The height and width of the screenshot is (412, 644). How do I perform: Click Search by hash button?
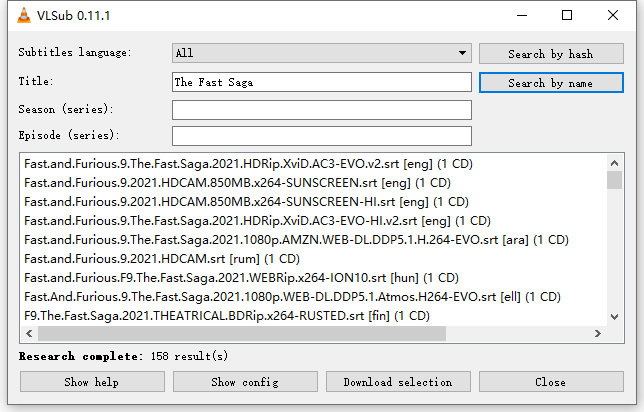550,53
